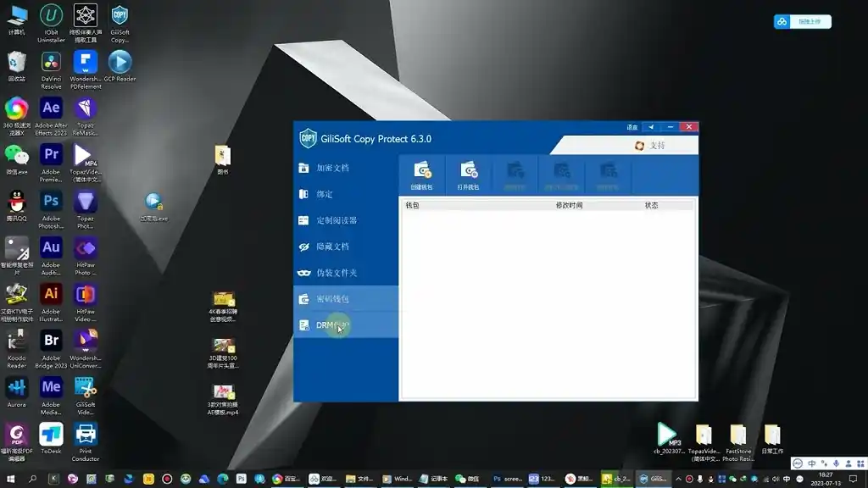Click the 支持 support button
Screen dimensions: 868x488
650,146
